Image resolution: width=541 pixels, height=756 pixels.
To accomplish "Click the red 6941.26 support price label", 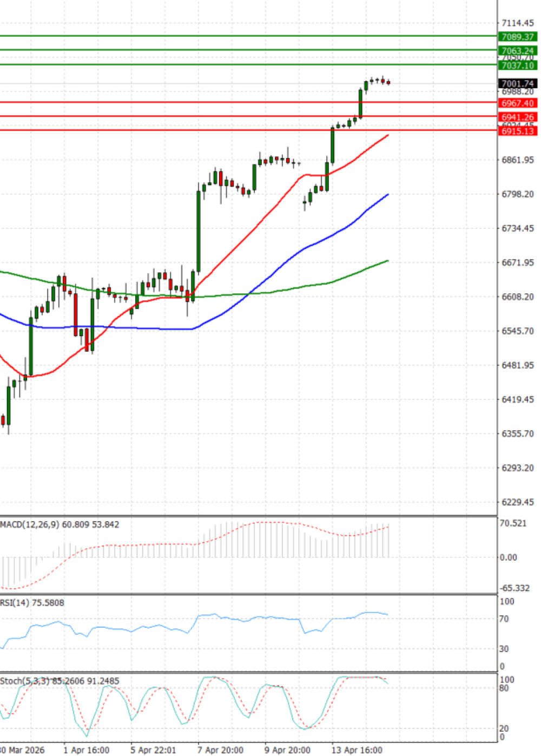I will click(517, 117).
